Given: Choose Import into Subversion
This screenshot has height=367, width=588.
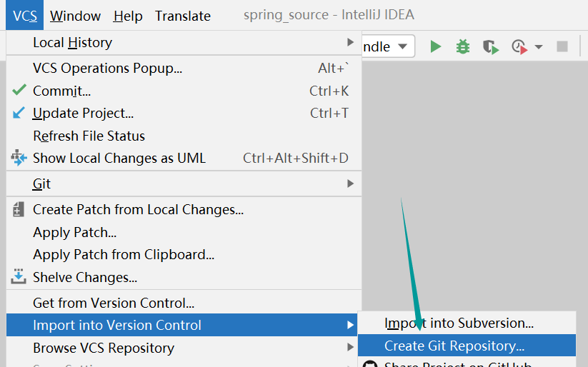Looking at the screenshot, I should pyautogui.click(x=467, y=323).
